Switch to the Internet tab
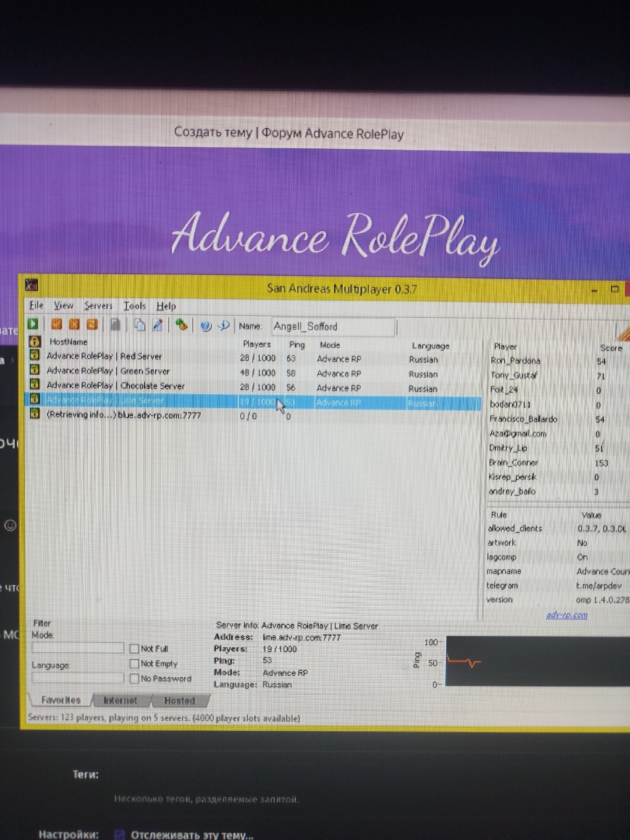Screen dimensions: 630x840 click(120, 700)
